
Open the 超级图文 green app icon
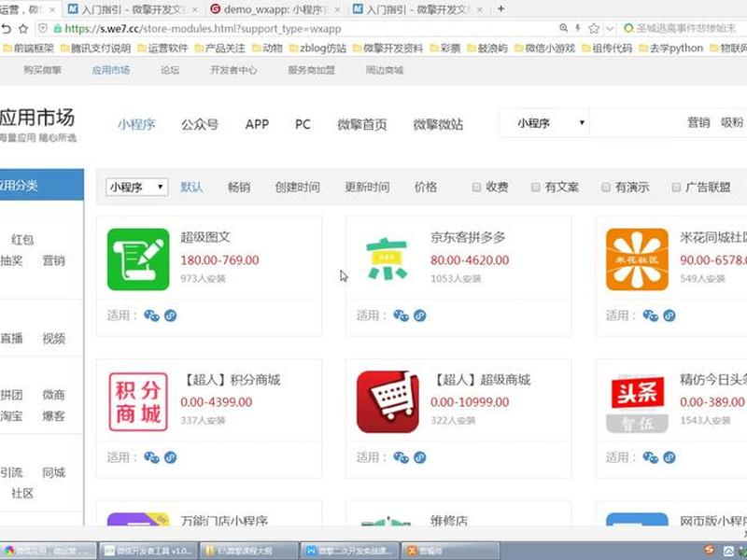138,259
